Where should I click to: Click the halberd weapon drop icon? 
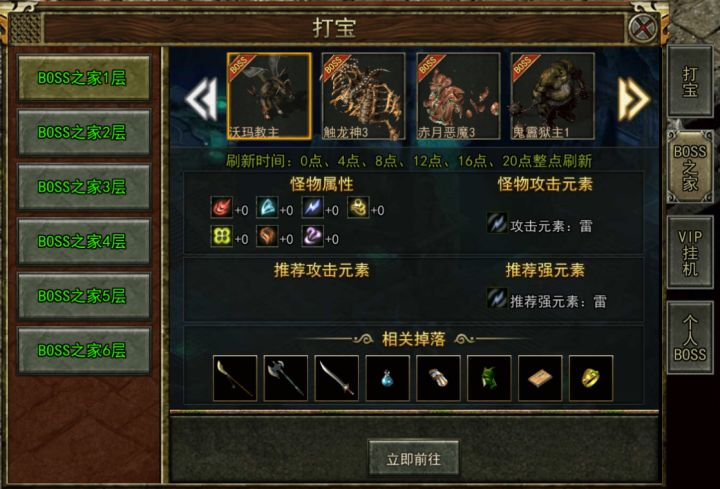pyautogui.click(x=235, y=378)
